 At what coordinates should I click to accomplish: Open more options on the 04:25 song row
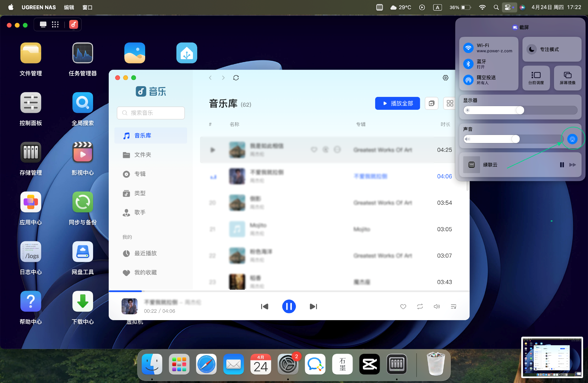coord(337,150)
